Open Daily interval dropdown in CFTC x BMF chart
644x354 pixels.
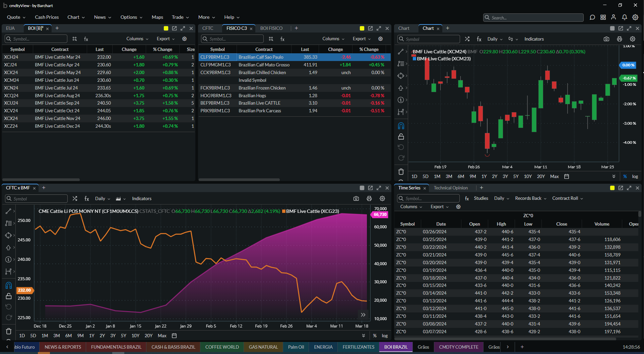pyautogui.click(x=103, y=198)
